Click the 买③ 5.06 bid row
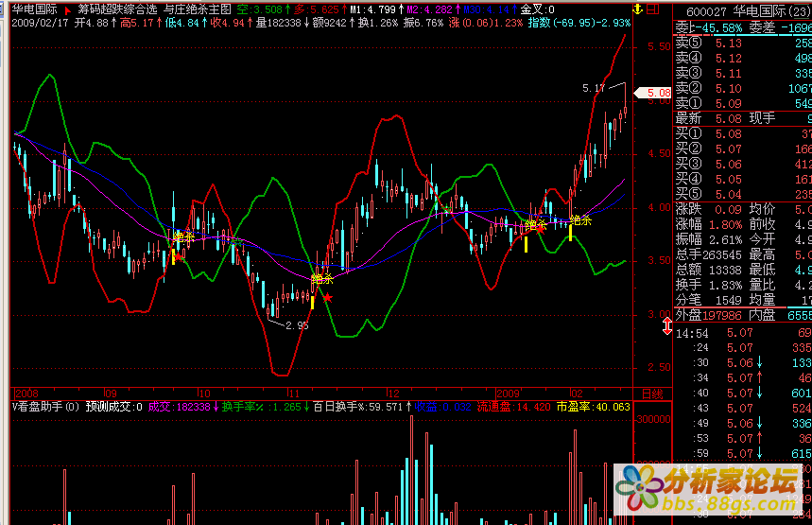Screen dimensions: 812x525 point(743,164)
